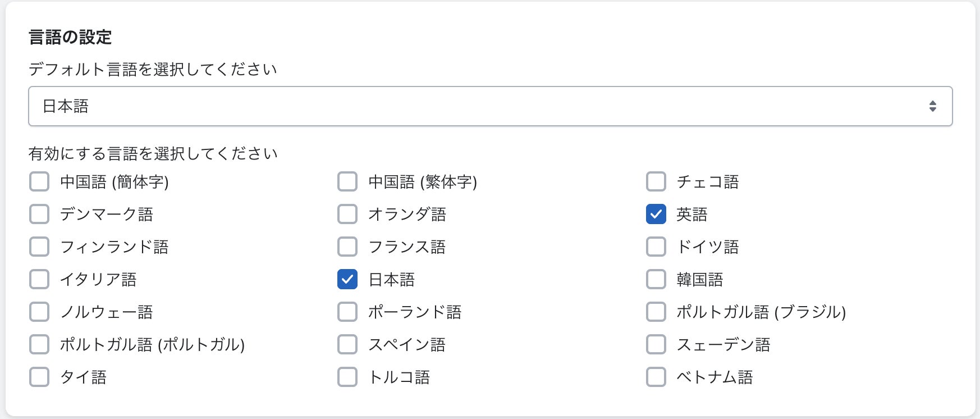Image resolution: width=980 pixels, height=419 pixels.
Task: Click the dropdown arrows on default language selector
Action: pyautogui.click(x=932, y=106)
